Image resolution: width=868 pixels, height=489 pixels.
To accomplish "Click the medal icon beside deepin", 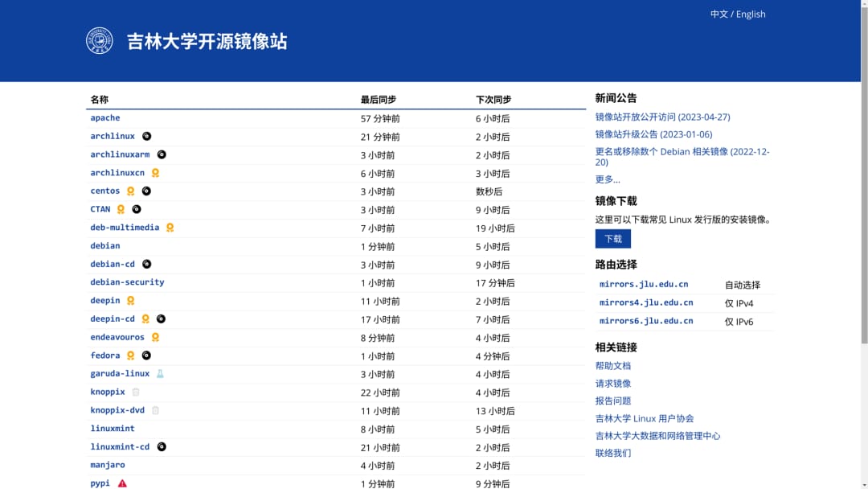I will [131, 301].
